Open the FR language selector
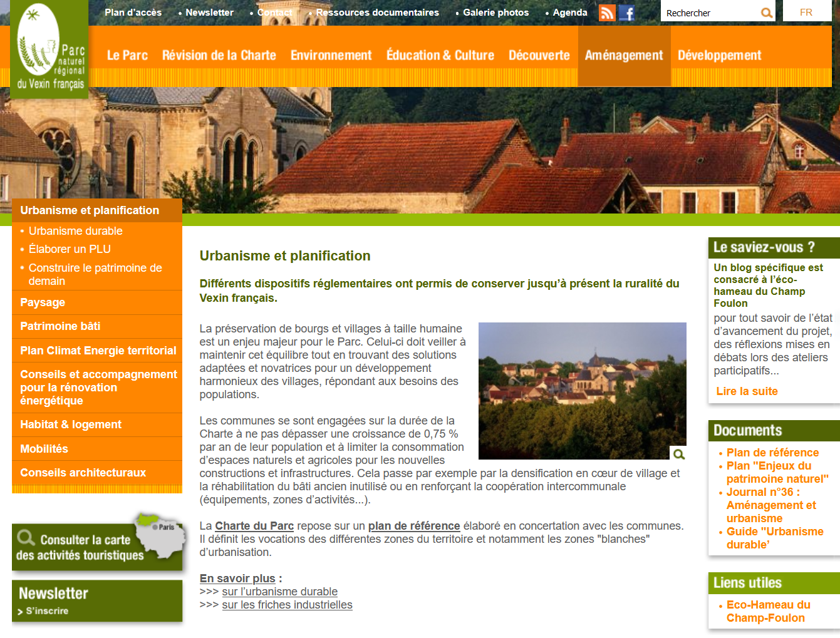This screenshot has height=638, width=840. (x=806, y=12)
